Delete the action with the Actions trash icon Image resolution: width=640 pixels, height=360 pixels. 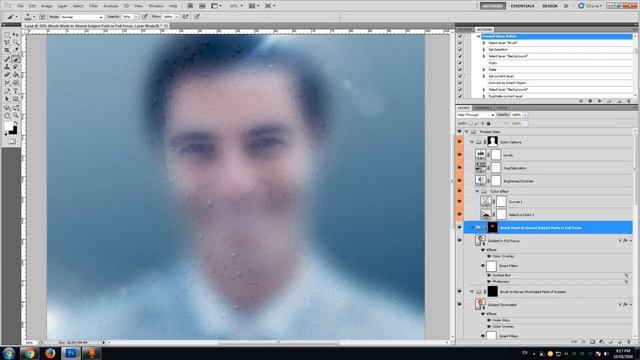click(629, 101)
